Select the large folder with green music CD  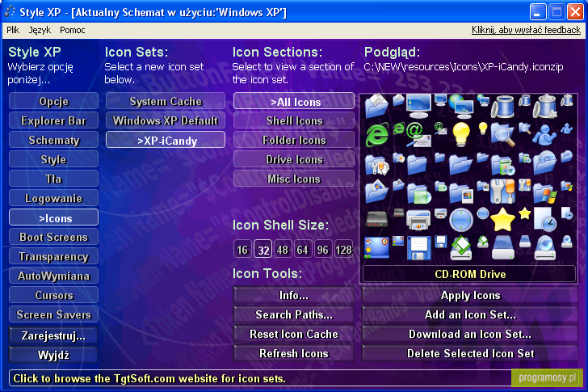click(419, 192)
